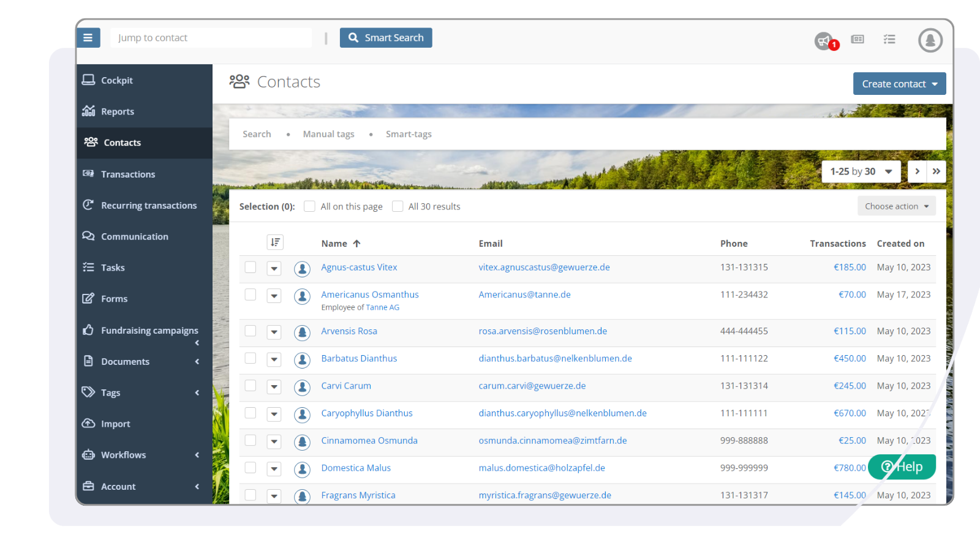
Task: Click the sort order icon above the contact list
Action: (x=274, y=242)
